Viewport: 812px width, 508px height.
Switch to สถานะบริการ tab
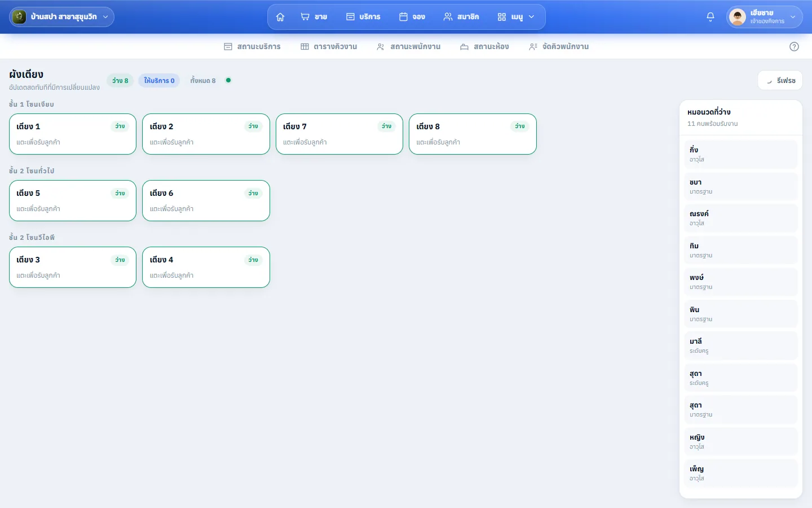pyautogui.click(x=252, y=47)
